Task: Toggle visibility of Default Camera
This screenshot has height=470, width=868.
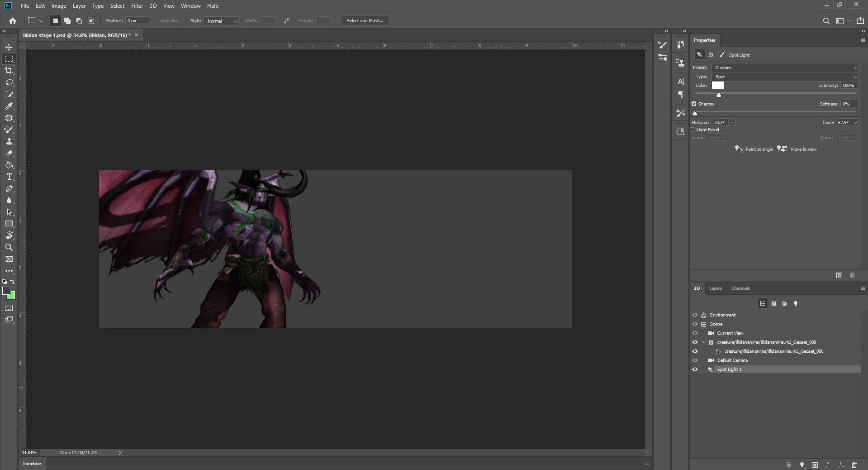Action: click(x=695, y=360)
